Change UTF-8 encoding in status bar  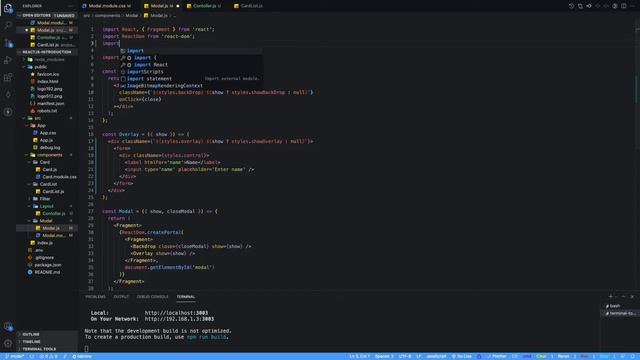405,356
